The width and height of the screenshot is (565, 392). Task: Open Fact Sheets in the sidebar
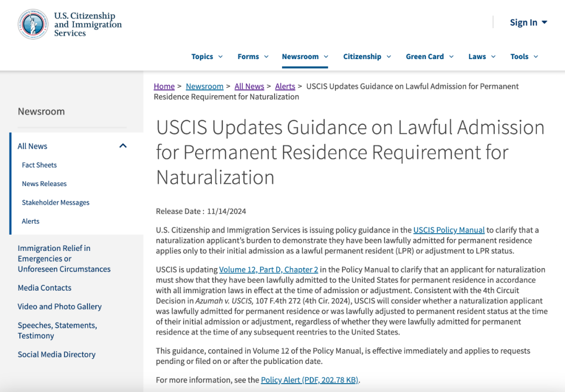[x=39, y=165]
